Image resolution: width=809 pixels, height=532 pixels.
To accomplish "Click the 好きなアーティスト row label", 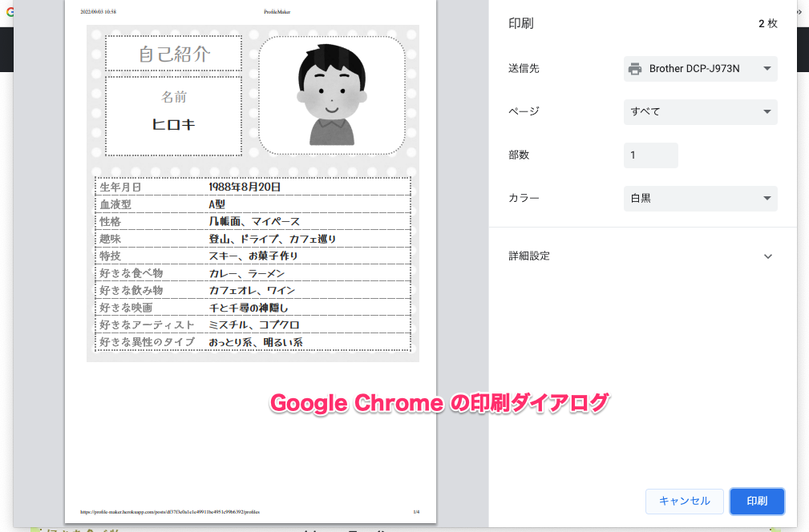I will [147, 324].
